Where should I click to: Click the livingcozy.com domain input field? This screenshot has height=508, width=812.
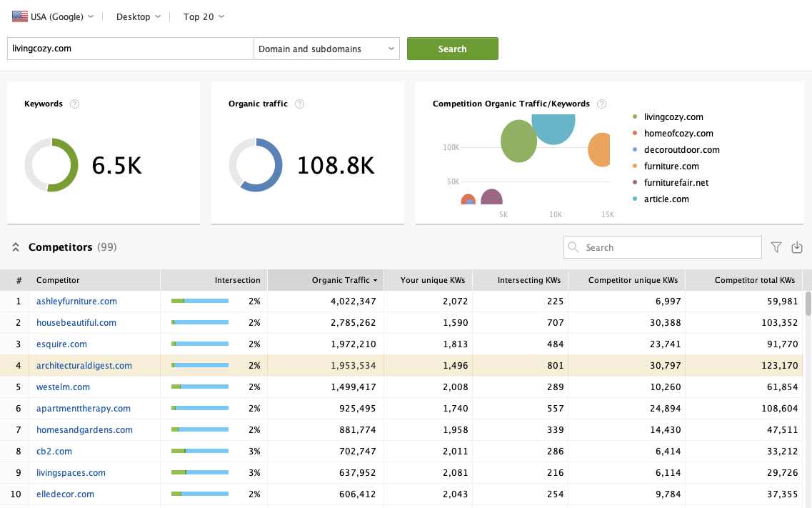coord(130,49)
